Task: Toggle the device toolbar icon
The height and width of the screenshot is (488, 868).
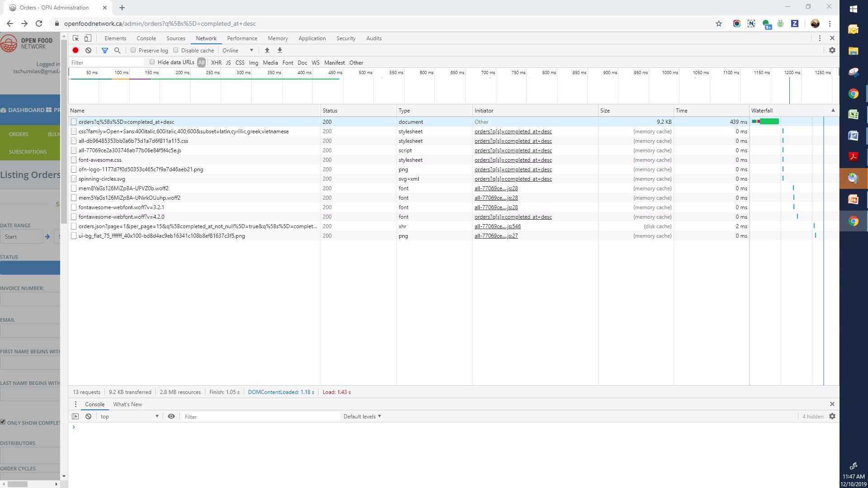Action: 88,38
